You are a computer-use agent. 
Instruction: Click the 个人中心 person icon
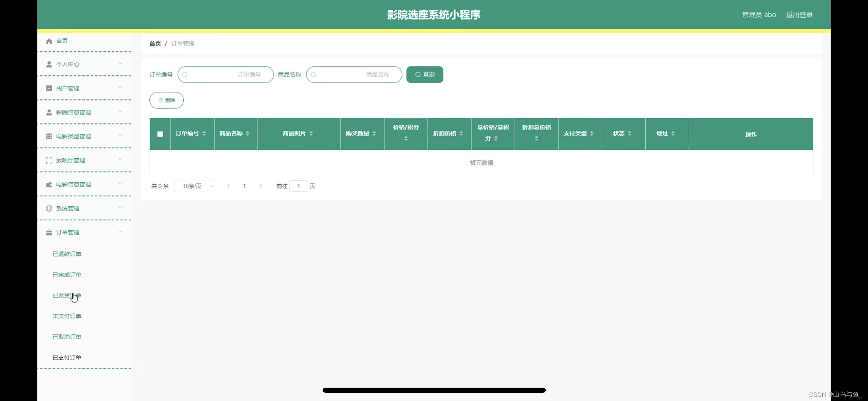[x=49, y=64]
